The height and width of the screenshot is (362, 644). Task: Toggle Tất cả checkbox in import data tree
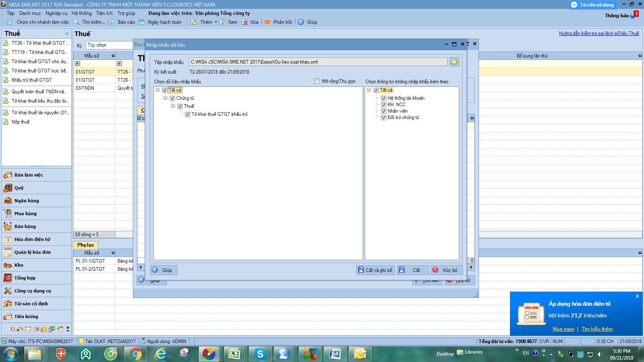point(165,90)
